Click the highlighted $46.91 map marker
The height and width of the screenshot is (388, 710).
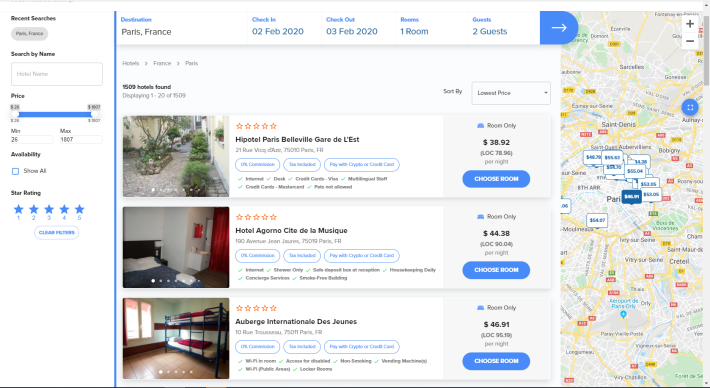tap(631, 196)
